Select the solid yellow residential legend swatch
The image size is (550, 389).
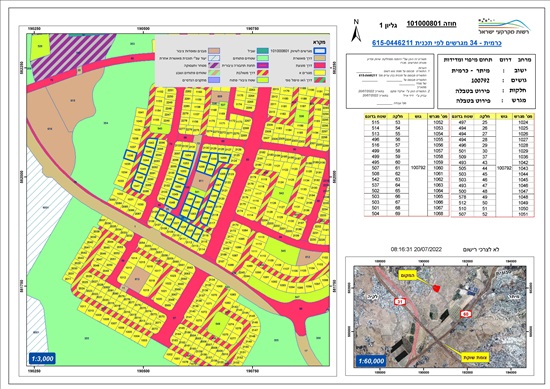(320, 73)
